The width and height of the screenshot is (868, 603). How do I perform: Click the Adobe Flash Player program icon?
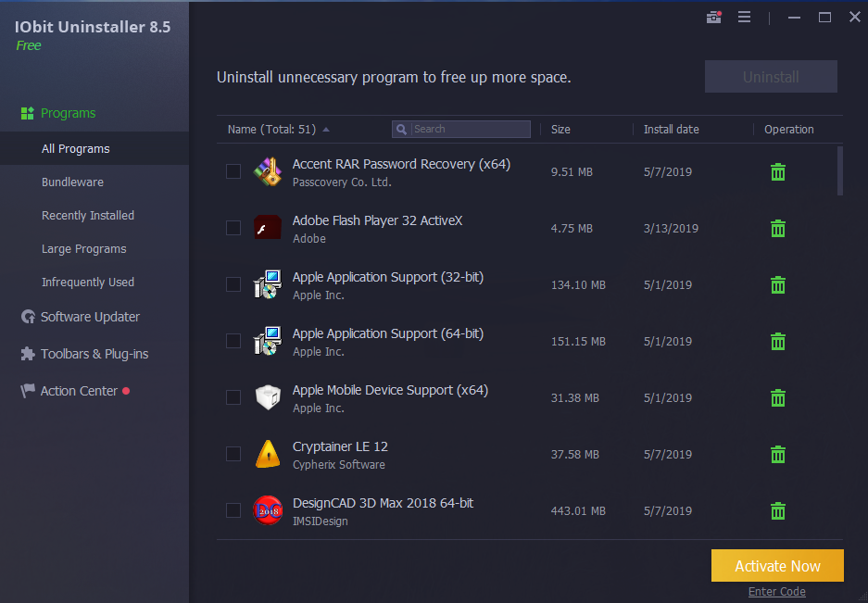tap(268, 228)
